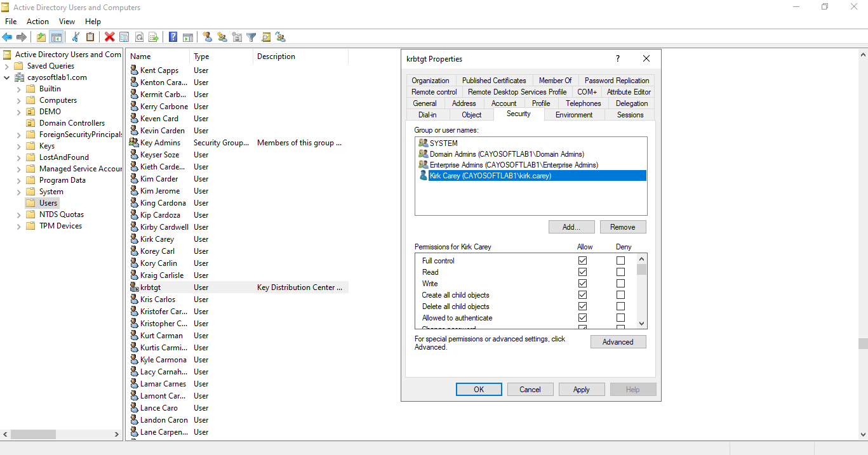Image resolution: width=868 pixels, height=455 pixels.
Task: Open Help via blue question mark icon
Action: point(173,37)
